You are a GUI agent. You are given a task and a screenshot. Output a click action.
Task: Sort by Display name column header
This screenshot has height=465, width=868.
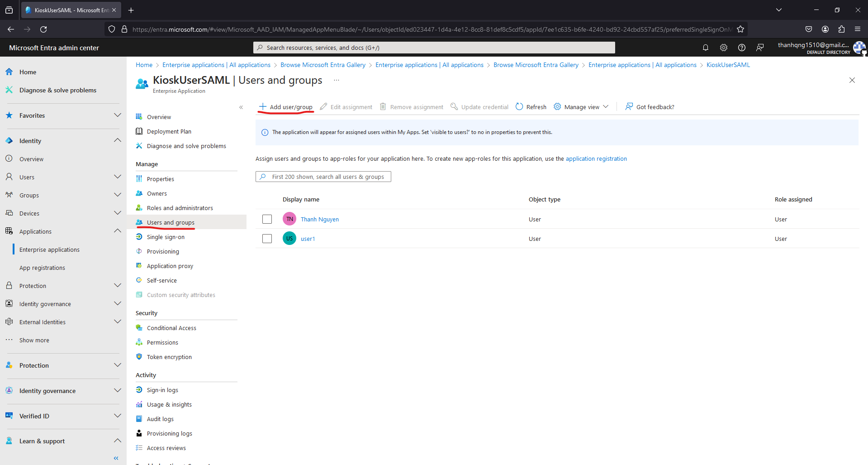click(x=301, y=199)
